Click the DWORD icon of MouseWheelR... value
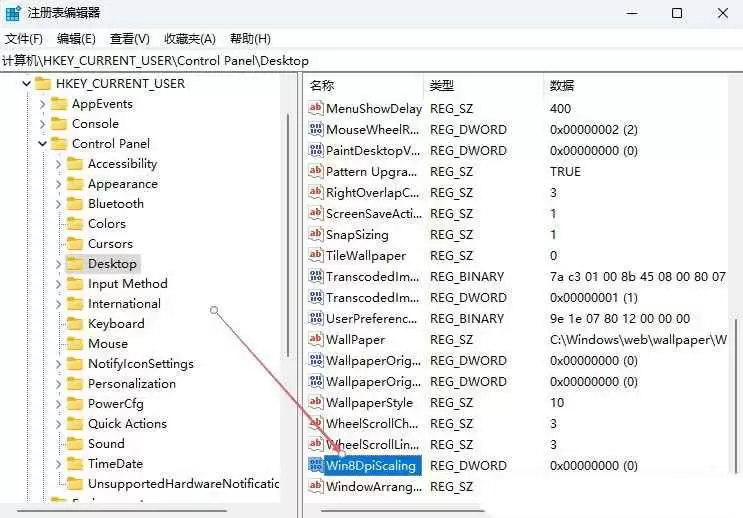Image resolution: width=743 pixels, height=518 pixels. (x=316, y=129)
